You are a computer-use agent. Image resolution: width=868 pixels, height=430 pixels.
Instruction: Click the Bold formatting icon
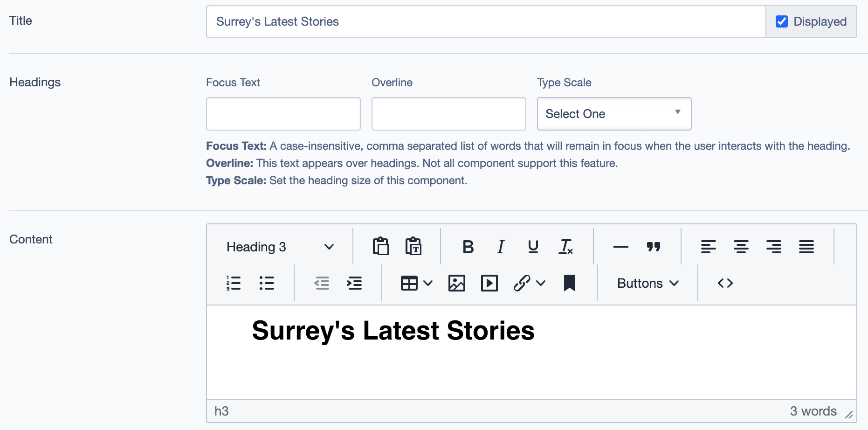[x=468, y=247]
